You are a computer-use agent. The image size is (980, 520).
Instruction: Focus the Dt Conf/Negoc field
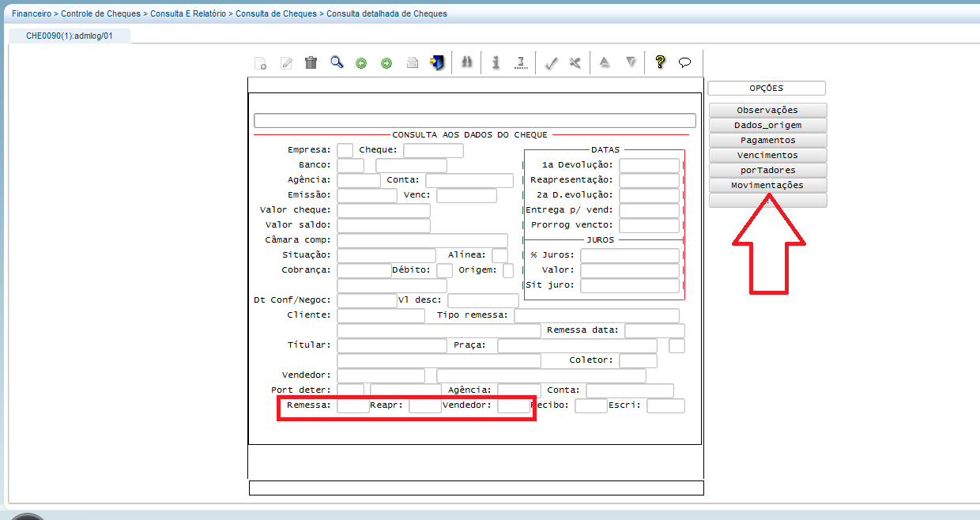pos(367,300)
